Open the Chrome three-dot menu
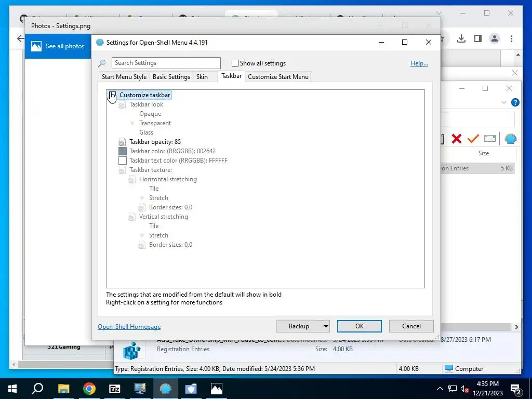Image resolution: width=532 pixels, height=399 pixels. tap(511, 38)
